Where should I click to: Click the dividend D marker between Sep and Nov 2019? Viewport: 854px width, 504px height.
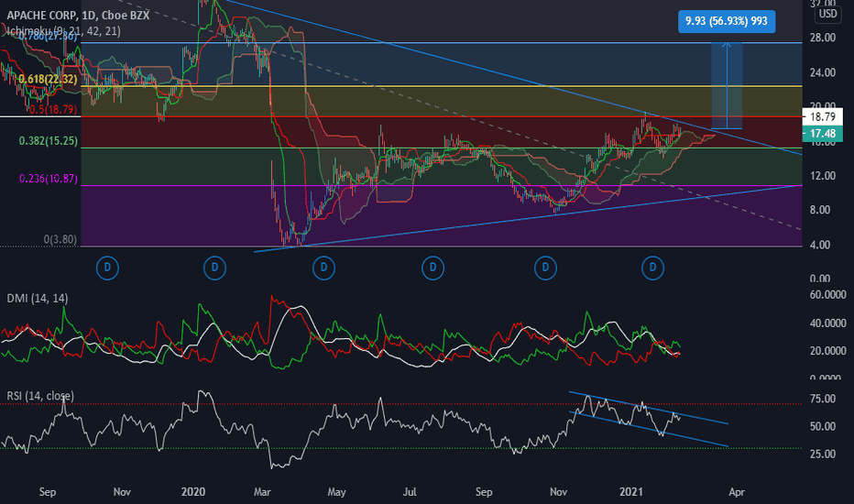(107, 268)
